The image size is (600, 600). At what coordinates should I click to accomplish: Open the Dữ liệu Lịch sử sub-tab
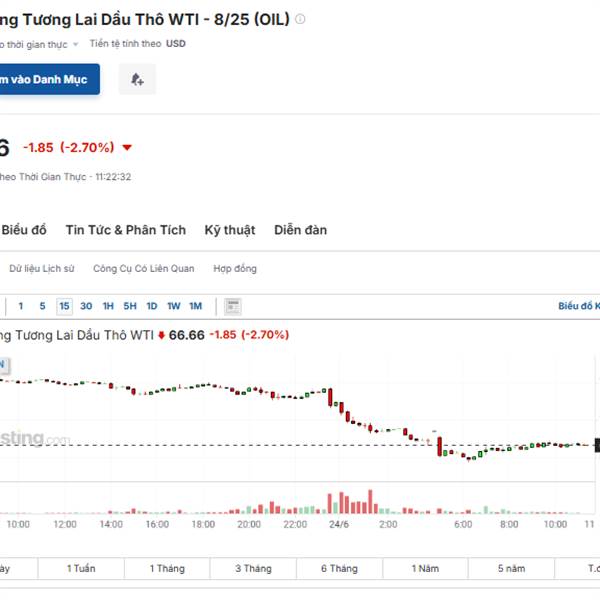[x=42, y=269]
